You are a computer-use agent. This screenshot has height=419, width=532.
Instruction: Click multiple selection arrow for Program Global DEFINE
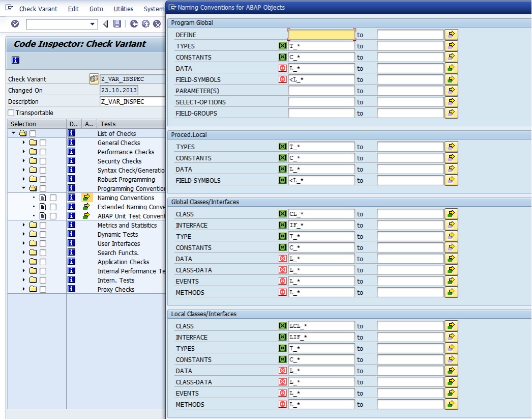pos(451,34)
